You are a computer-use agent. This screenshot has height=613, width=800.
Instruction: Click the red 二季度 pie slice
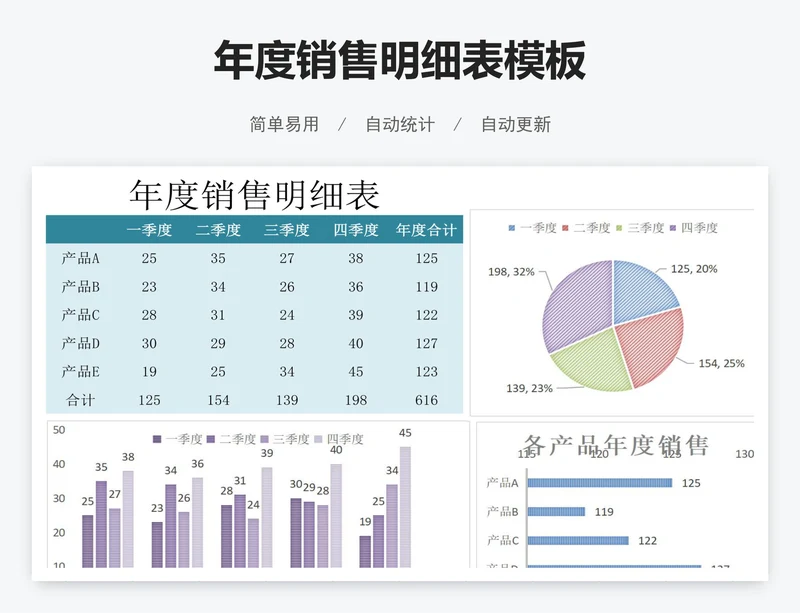[x=653, y=345]
